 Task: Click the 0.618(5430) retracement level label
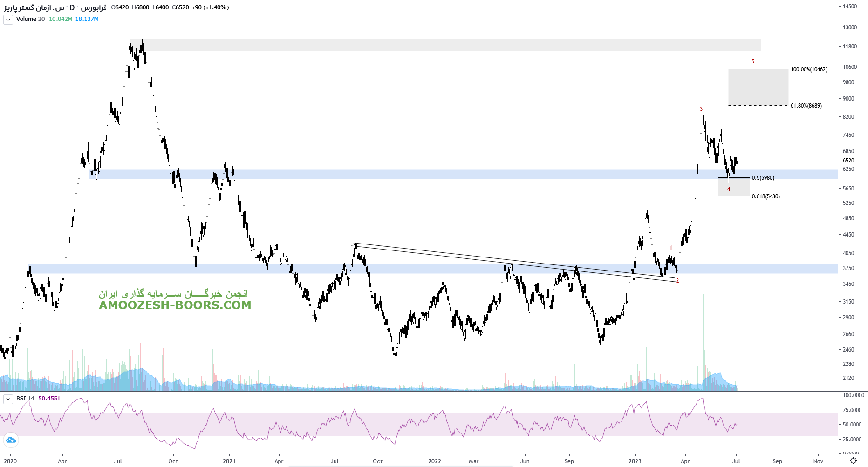[765, 196]
